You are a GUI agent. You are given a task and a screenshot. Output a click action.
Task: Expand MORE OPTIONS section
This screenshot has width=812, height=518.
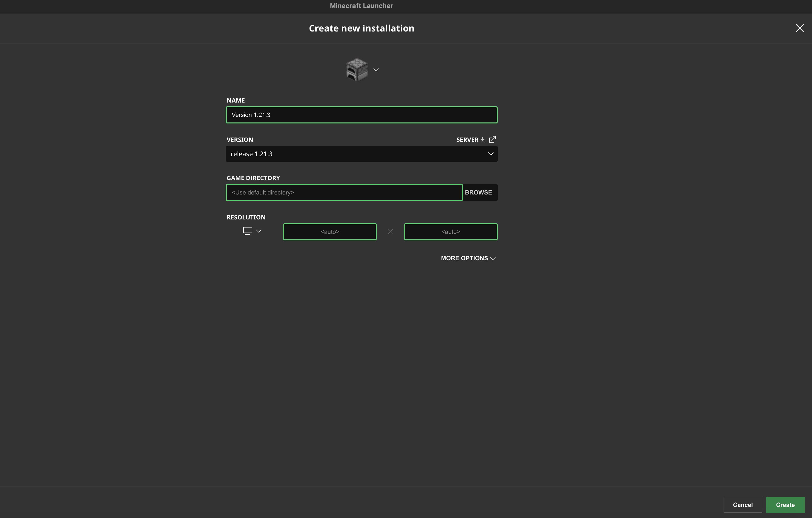click(468, 258)
